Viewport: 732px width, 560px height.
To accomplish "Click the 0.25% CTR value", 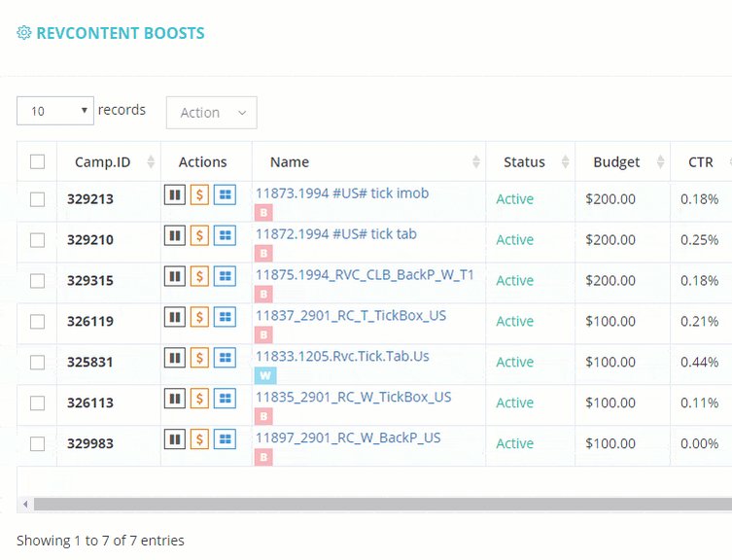I will coord(699,239).
